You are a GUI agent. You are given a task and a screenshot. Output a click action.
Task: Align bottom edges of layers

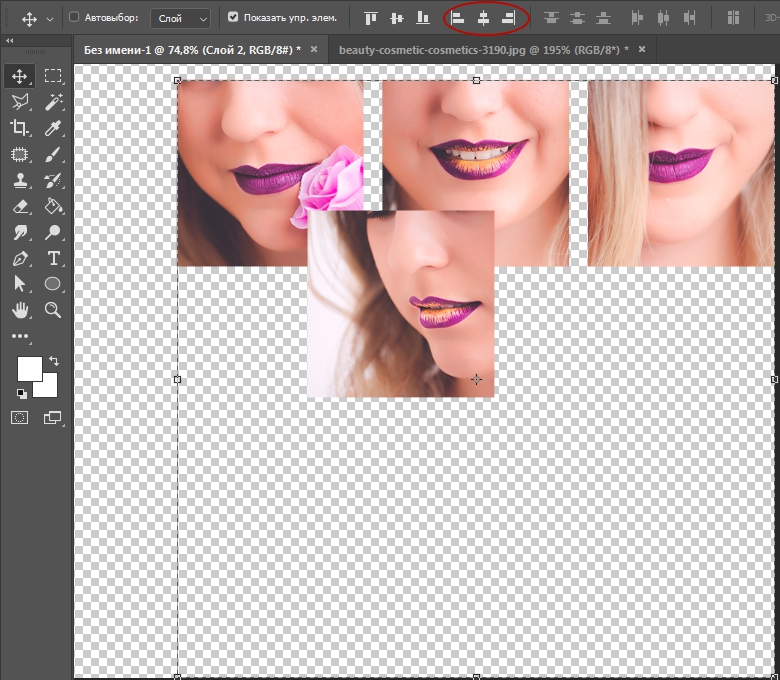[423, 18]
